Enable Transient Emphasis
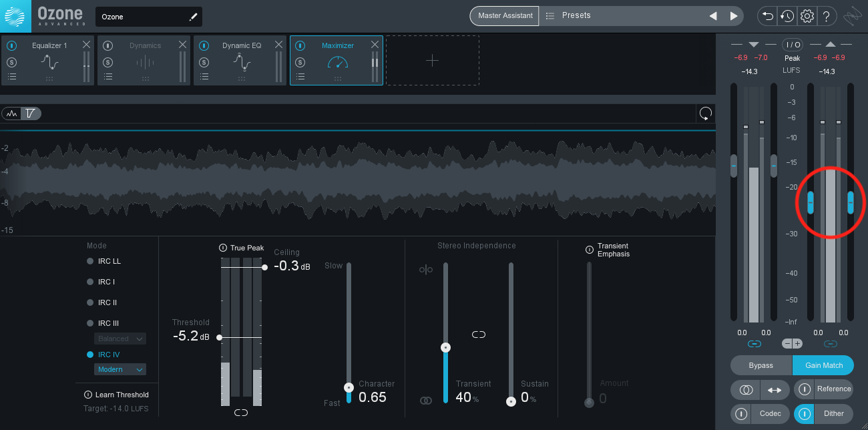 click(589, 250)
